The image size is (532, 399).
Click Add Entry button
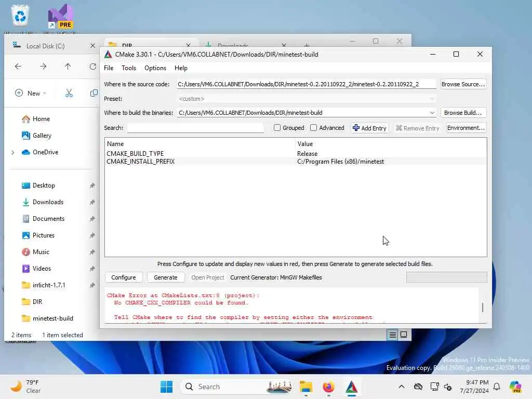tap(370, 128)
